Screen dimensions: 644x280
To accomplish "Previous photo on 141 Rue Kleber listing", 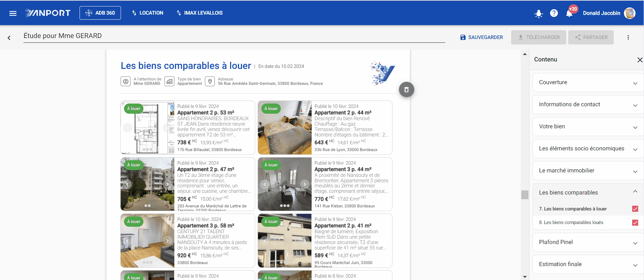I will tap(265, 184).
